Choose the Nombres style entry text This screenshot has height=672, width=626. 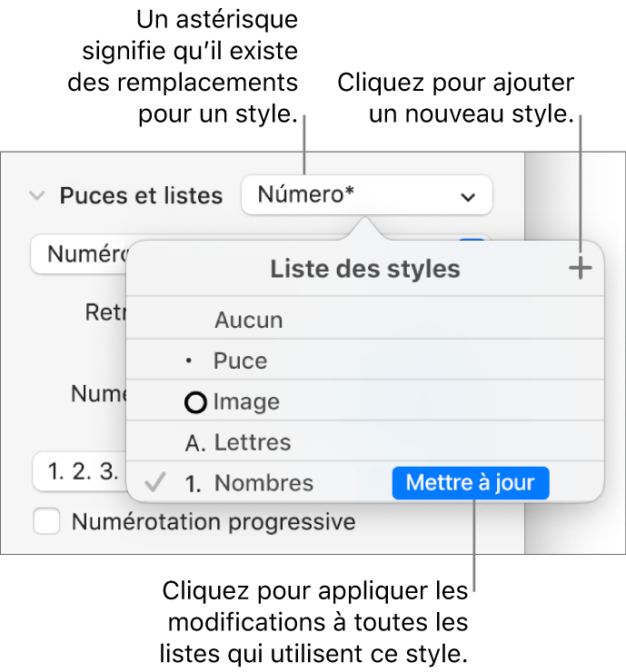point(263,483)
